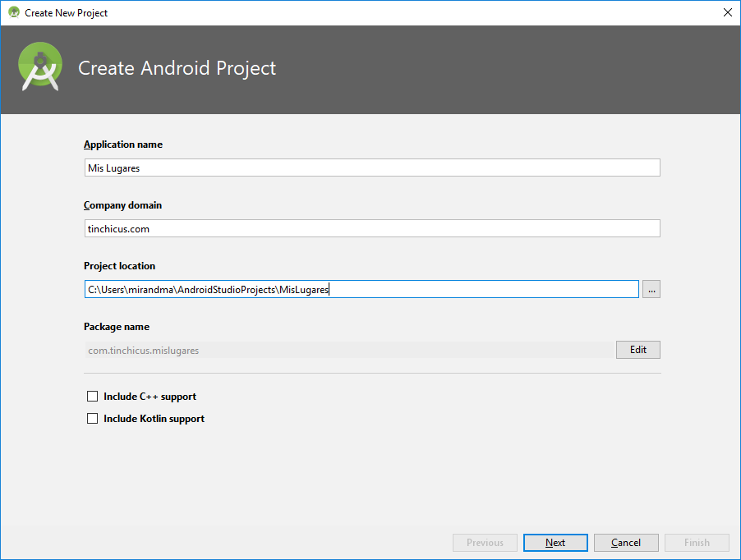Place cursor in the Project location field

tap(361, 288)
